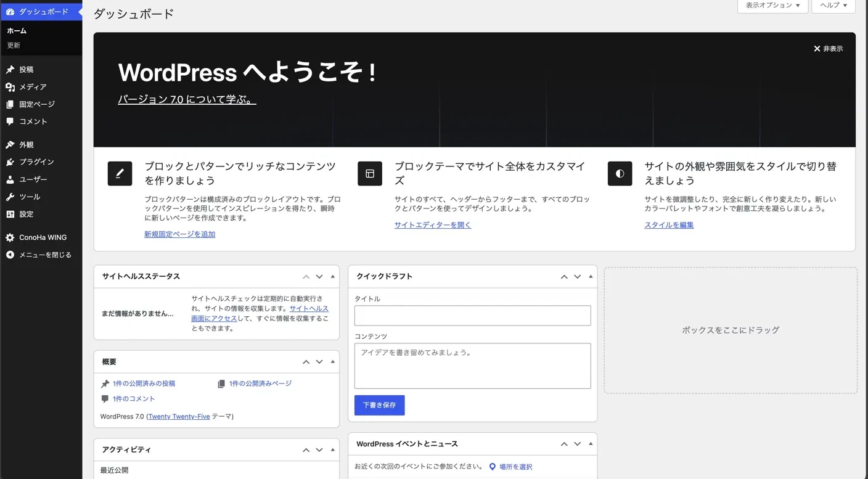Click the タイトル input field
Image resolution: width=868 pixels, height=479 pixels.
pos(472,316)
